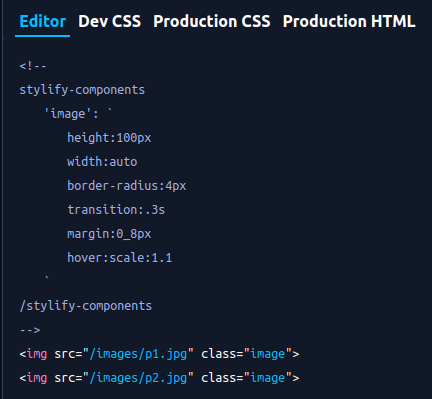Image resolution: width=432 pixels, height=399 pixels.
Task: Switch to the Editor tab
Action: [43, 22]
